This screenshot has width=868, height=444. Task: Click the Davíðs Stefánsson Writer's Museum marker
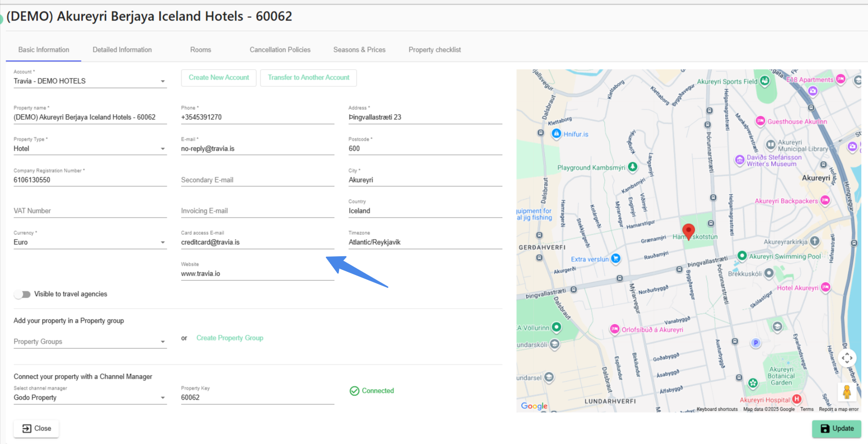click(739, 160)
